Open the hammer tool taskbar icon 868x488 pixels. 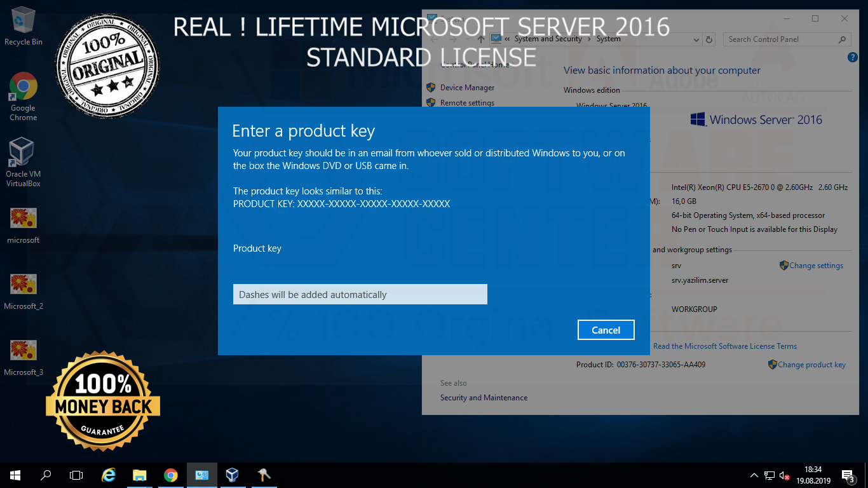264,475
